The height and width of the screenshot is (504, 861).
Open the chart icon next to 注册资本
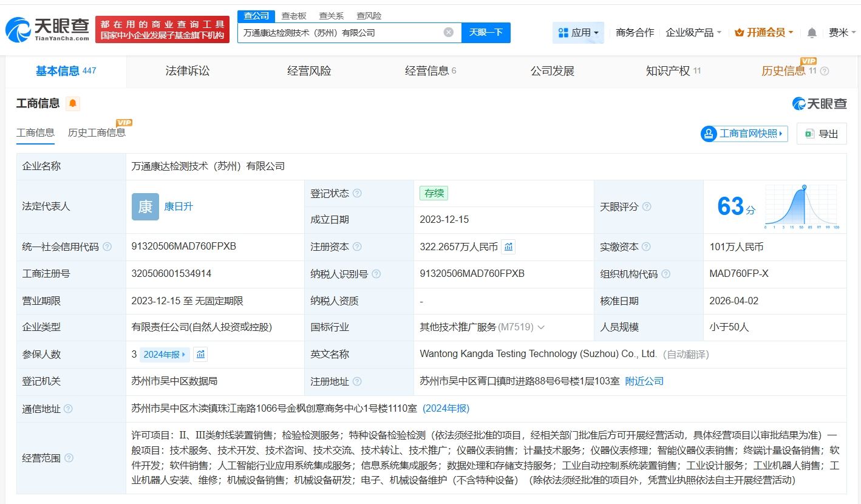(509, 247)
